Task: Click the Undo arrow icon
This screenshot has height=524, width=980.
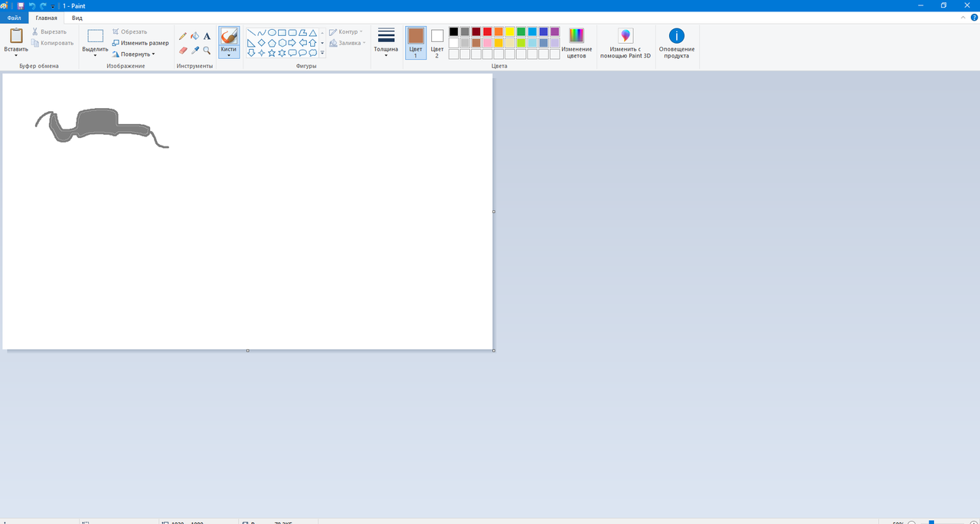Action: 32,5
